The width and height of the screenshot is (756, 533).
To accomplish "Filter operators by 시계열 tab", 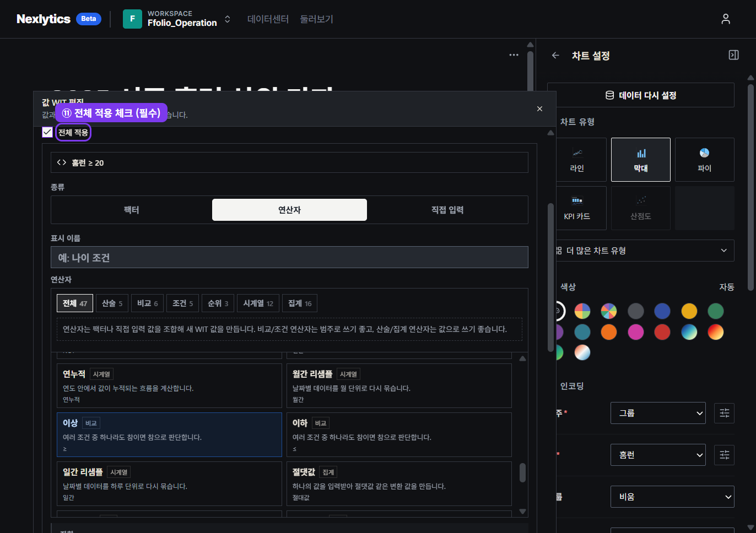I will 258,303.
